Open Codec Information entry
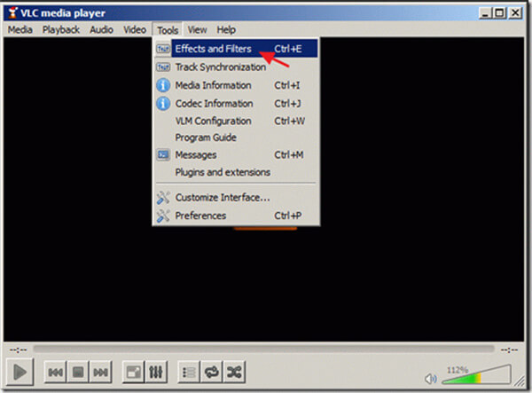This screenshot has height=393, width=532. [x=213, y=103]
